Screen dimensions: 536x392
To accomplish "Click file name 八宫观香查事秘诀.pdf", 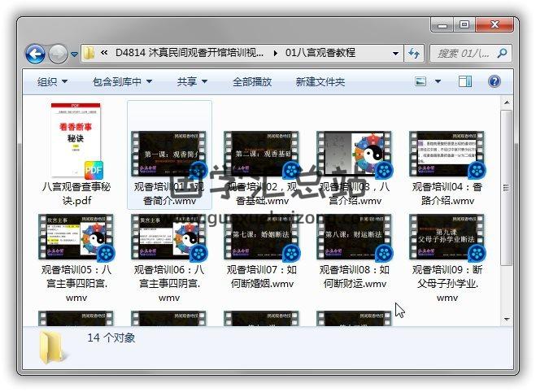I will [x=76, y=194].
